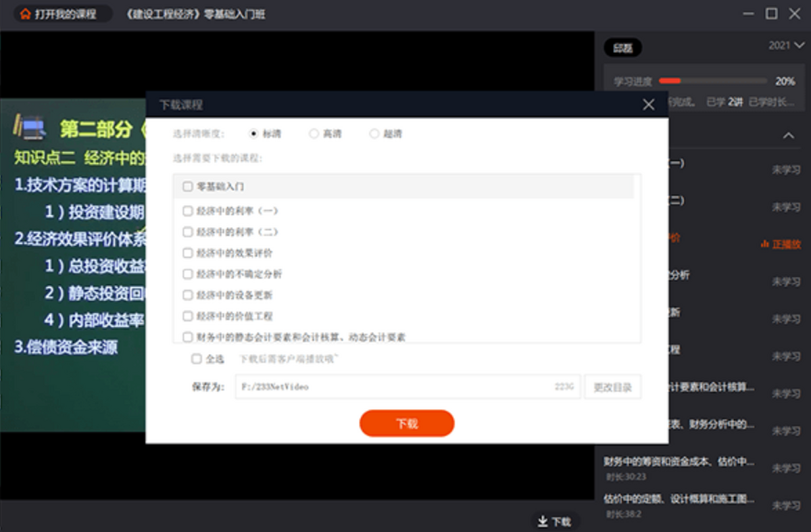Check 经济中的利率（二） checkbox
Screen dimensions: 811x532
click(x=188, y=232)
